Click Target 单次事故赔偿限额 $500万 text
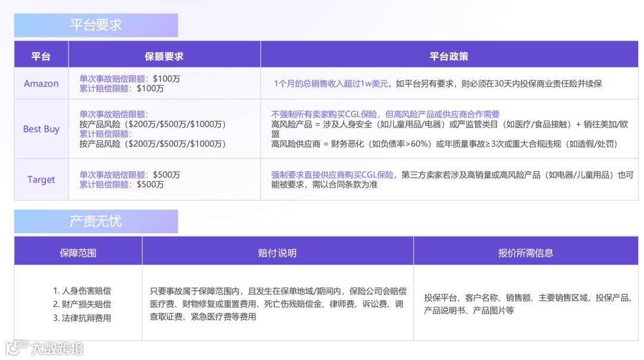Image resolution: width=644 pixels, height=360 pixels. tap(130, 175)
